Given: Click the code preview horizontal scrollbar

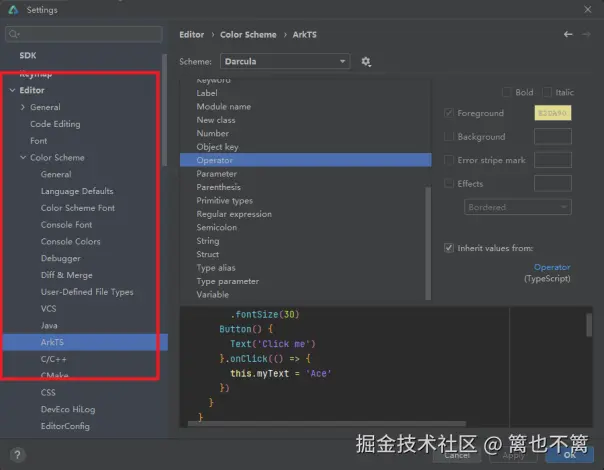Looking at the screenshot, I should point(327,423).
